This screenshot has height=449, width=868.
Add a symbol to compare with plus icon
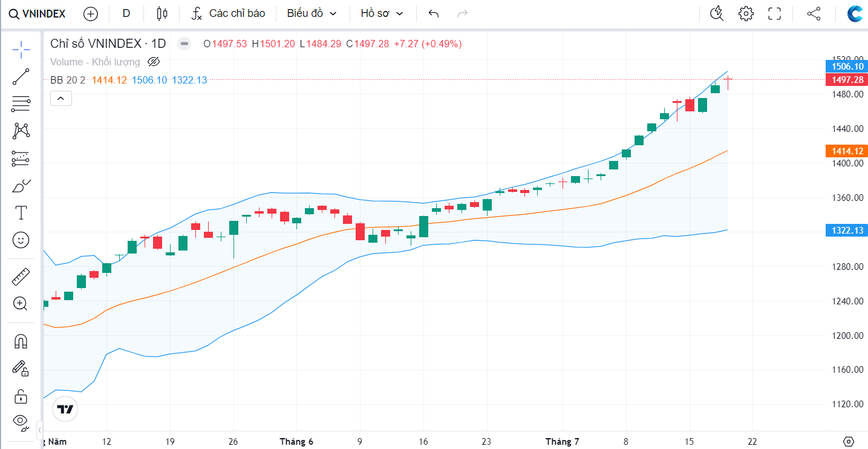(90, 13)
